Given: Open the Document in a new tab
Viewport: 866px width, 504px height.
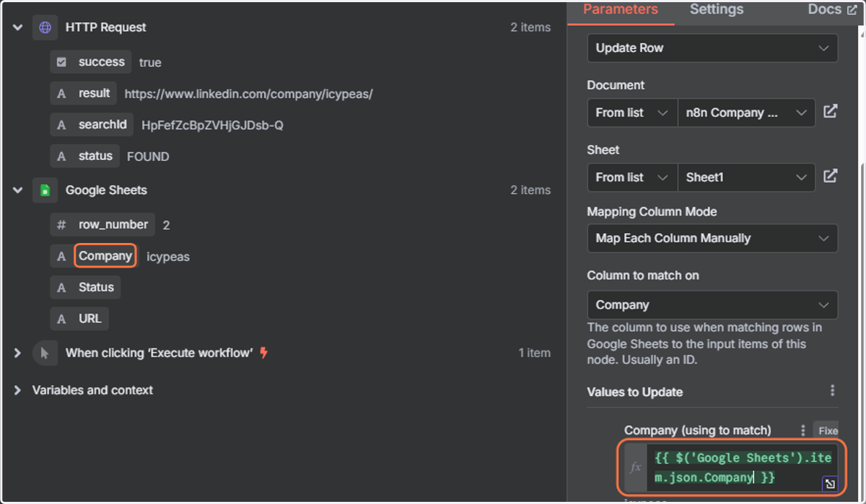Looking at the screenshot, I should pos(831,112).
